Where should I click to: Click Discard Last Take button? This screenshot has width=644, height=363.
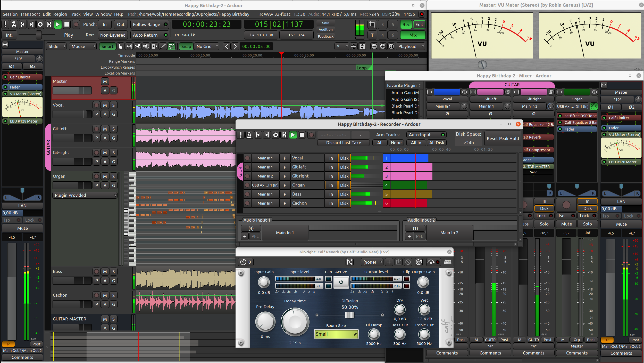tap(344, 143)
